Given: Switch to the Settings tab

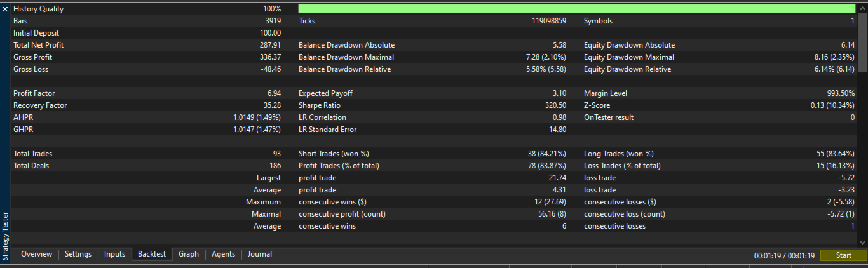Looking at the screenshot, I should pyautogui.click(x=78, y=254).
